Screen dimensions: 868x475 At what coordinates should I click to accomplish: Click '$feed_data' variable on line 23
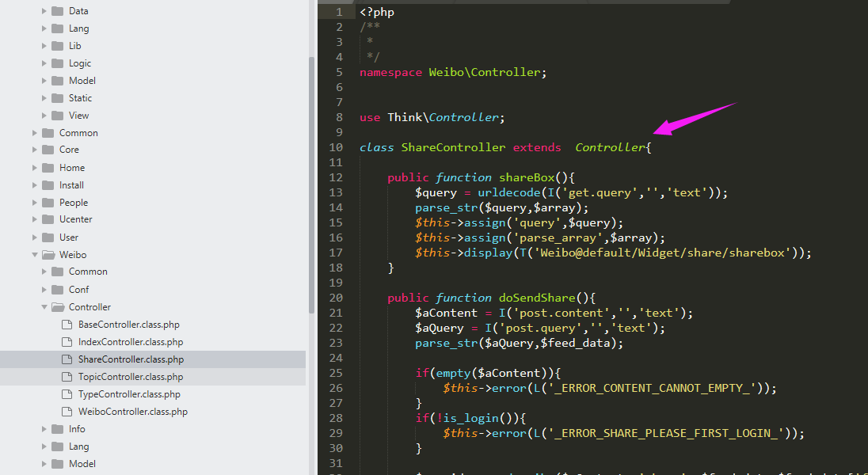[x=575, y=344]
